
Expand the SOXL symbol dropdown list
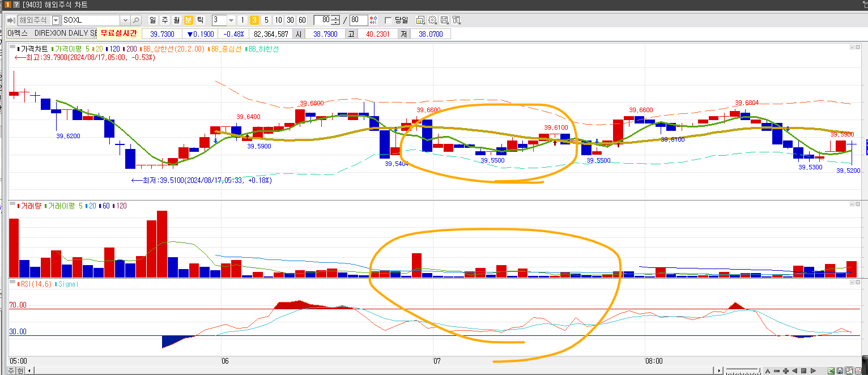[125, 20]
